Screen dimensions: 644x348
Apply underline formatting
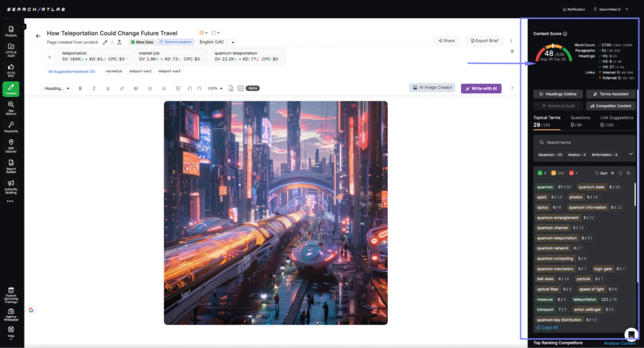108,88
